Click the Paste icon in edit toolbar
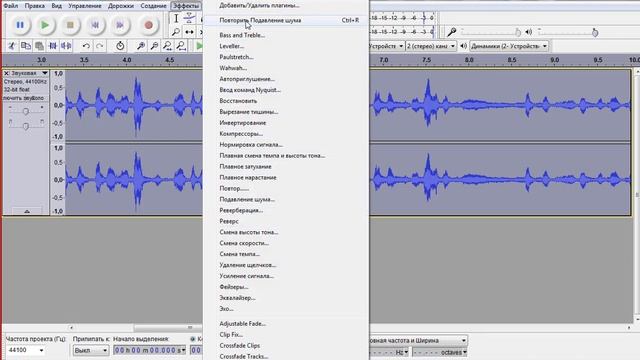The height and width of the screenshot is (360, 640). click(39, 46)
